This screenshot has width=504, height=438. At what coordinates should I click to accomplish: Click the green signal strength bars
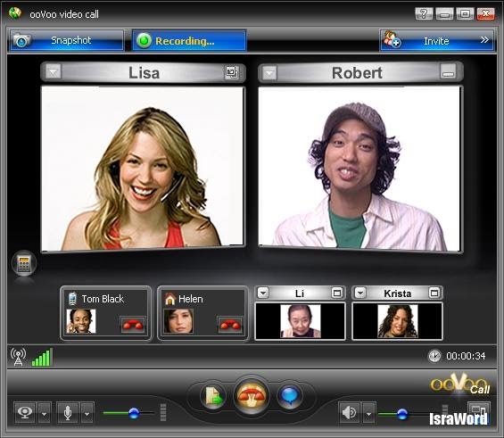(x=42, y=358)
